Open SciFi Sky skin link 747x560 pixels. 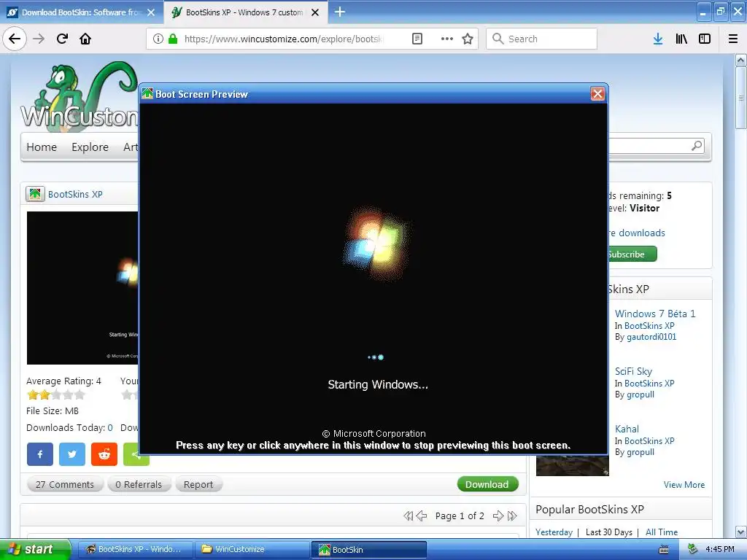pos(633,371)
